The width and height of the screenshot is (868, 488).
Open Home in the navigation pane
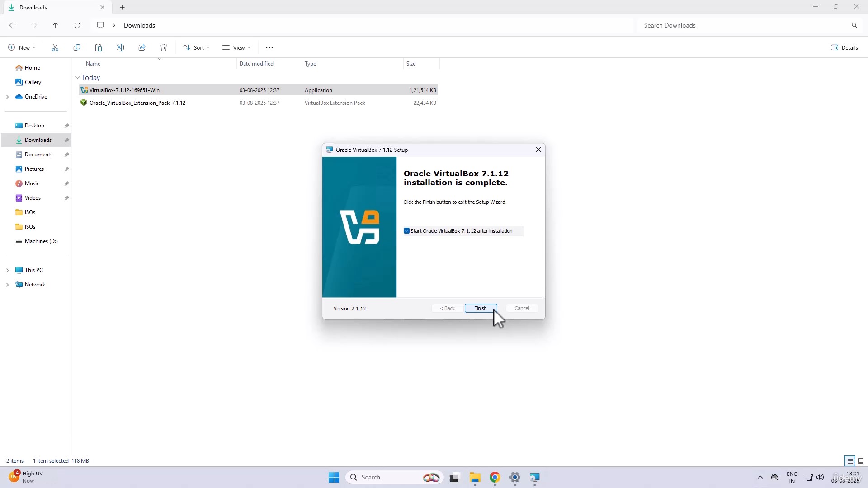(x=32, y=68)
